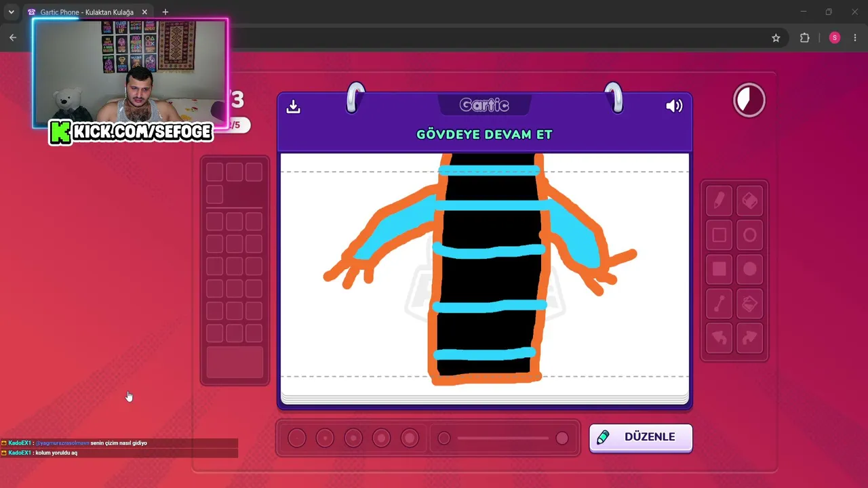Viewport: 868px width, 488px height.
Task: Click the KICK.COM/SEFOGE overlay banner
Action: (132, 132)
